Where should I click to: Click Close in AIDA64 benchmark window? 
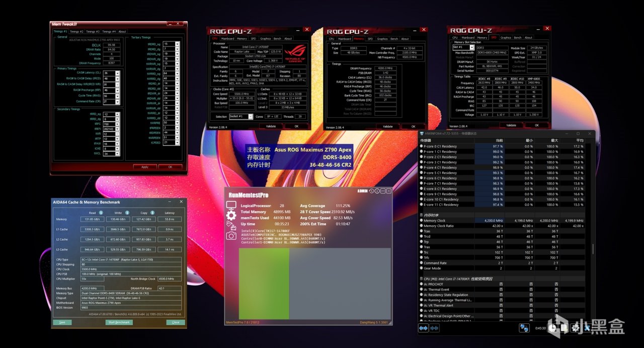176,322
